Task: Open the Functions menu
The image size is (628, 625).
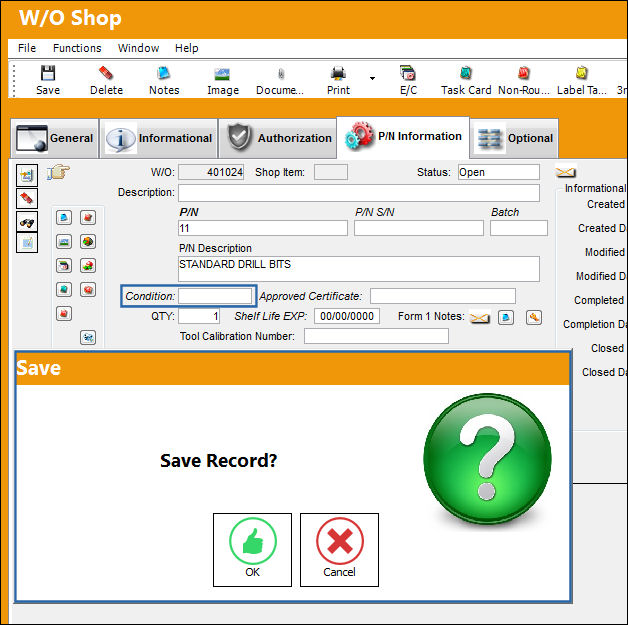Action: pos(77,48)
